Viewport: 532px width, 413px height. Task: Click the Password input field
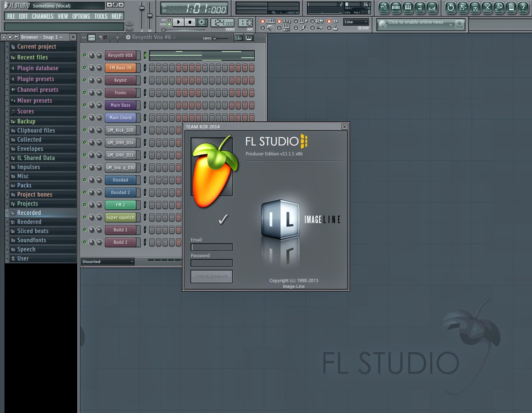click(212, 263)
